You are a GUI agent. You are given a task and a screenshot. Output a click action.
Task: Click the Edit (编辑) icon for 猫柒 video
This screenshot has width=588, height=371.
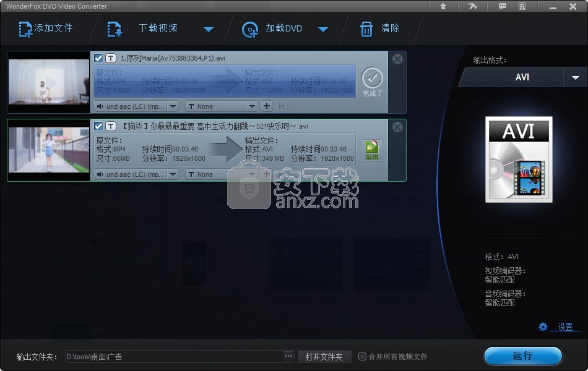click(371, 150)
